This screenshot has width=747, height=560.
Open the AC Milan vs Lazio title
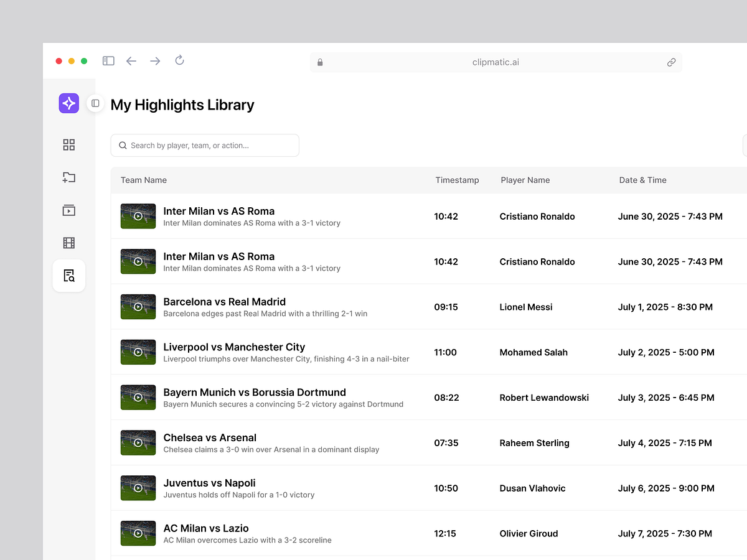click(206, 528)
